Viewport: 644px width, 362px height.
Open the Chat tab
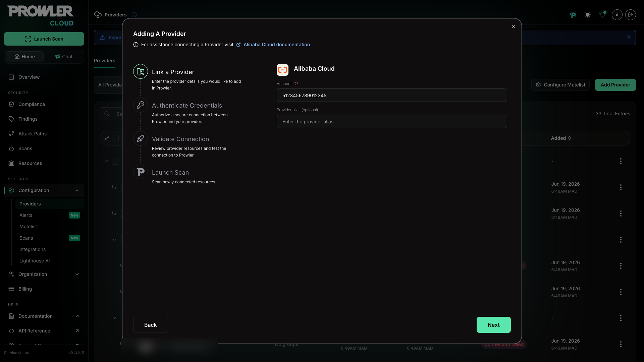pos(63,57)
